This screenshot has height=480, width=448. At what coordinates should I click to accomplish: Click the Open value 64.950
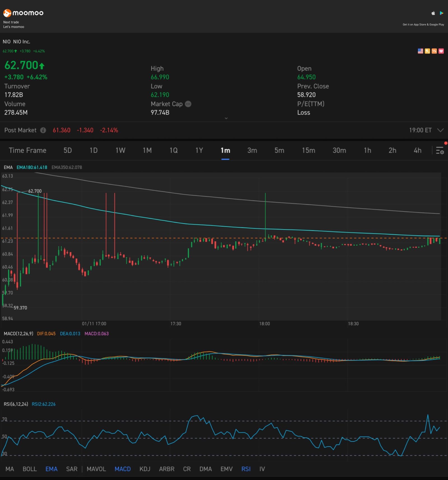(306, 77)
